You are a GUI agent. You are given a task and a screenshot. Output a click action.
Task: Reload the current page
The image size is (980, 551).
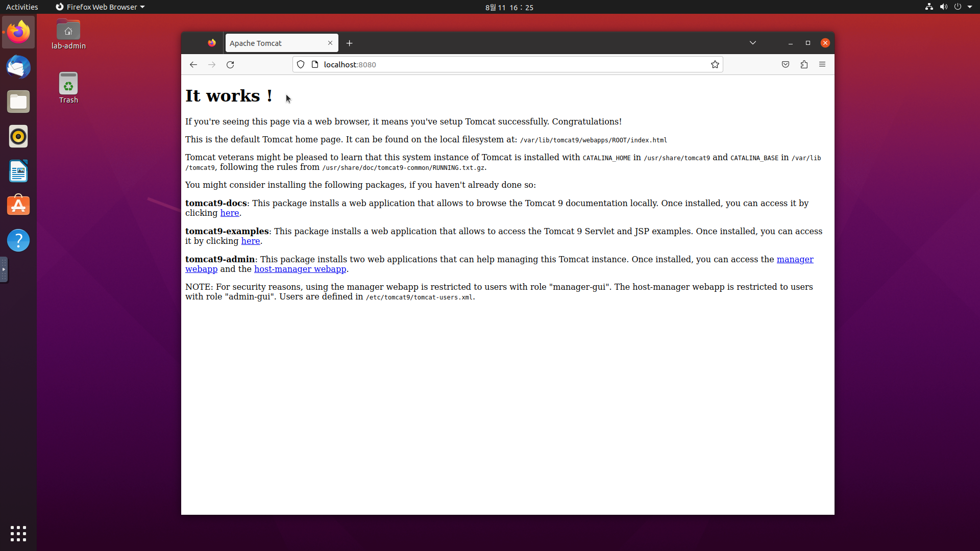[230, 65]
